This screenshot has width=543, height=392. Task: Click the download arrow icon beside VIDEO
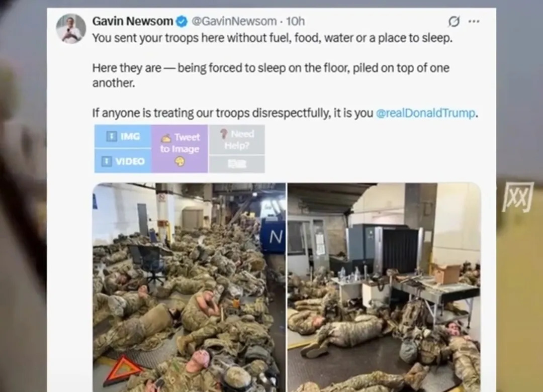click(x=107, y=161)
